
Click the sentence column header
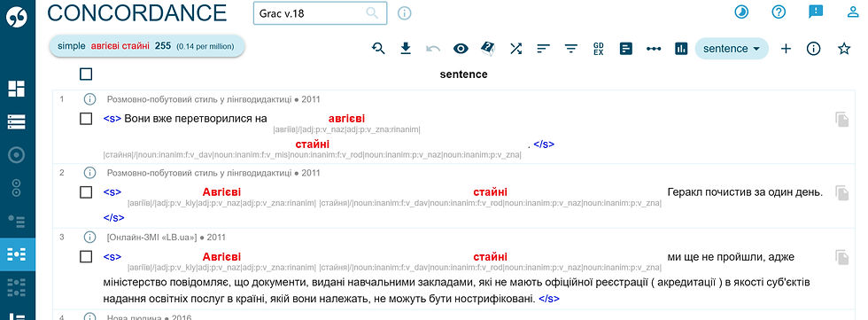tap(463, 74)
